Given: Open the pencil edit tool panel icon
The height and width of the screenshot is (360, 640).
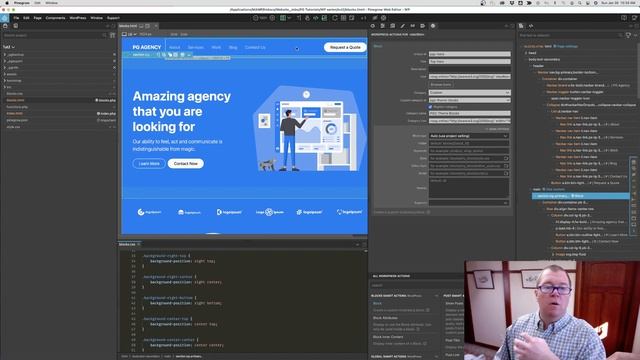Looking at the screenshot, I should click(x=402, y=26).
